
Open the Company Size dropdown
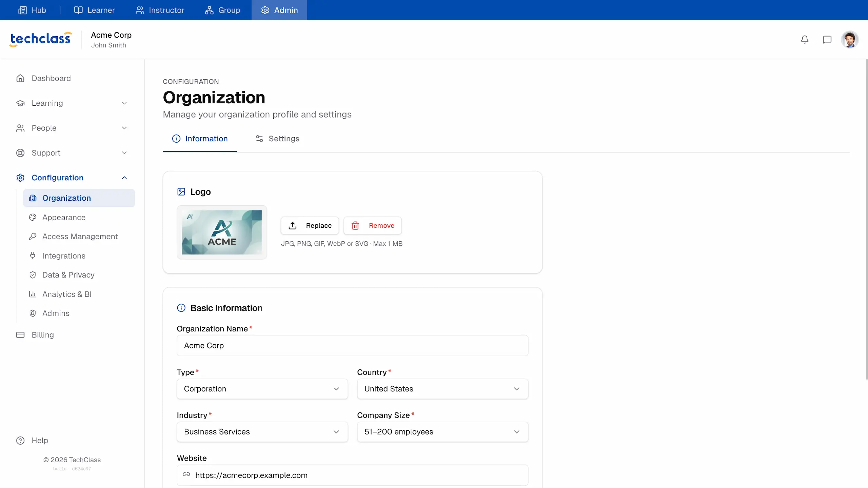(442, 432)
